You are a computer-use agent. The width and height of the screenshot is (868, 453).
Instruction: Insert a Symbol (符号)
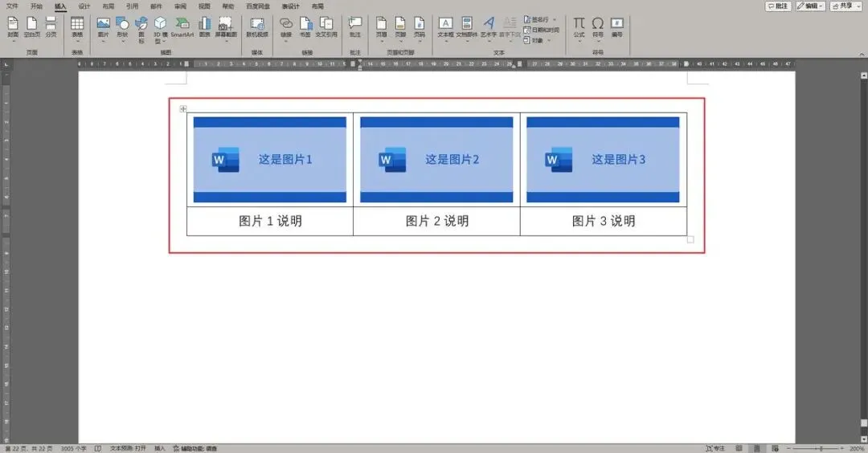click(x=598, y=27)
